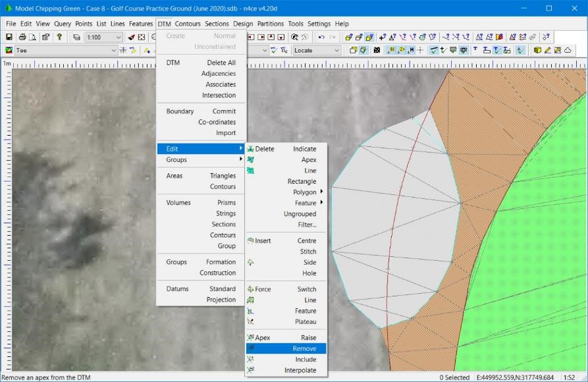
Task: Click the cloud outline icon
Action: 568,50
